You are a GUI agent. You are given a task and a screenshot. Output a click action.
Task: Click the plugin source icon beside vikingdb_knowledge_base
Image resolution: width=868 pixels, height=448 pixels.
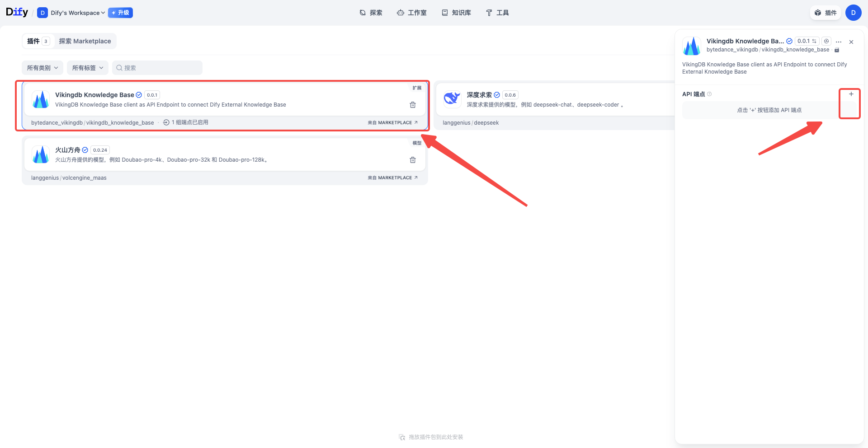(x=837, y=50)
